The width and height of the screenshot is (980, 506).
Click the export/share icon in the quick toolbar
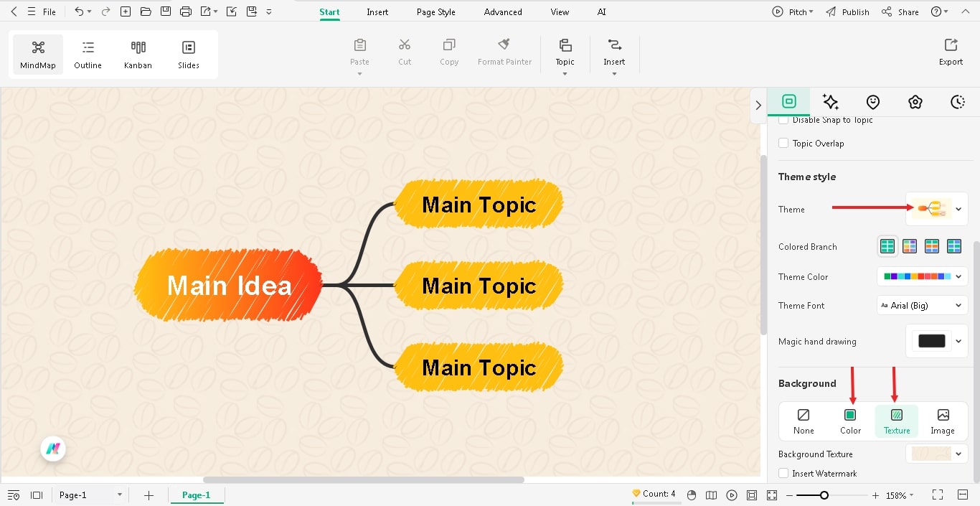206,11
